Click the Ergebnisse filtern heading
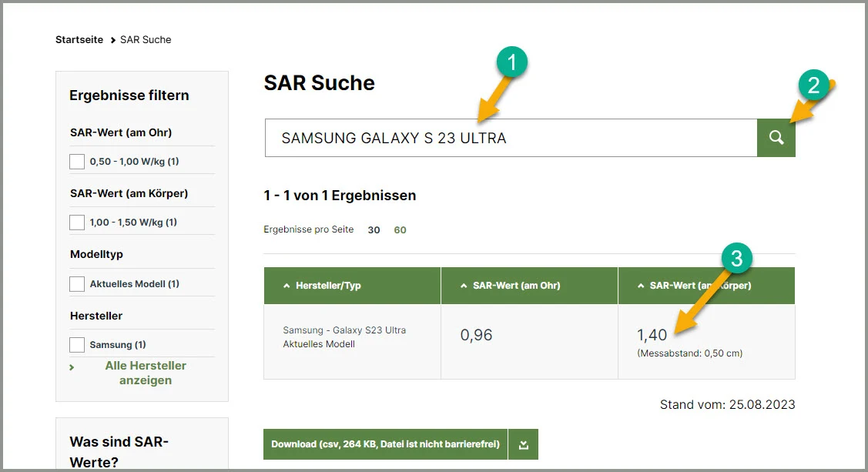This screenshot has width=868, height=472. (x=129, y=95)
